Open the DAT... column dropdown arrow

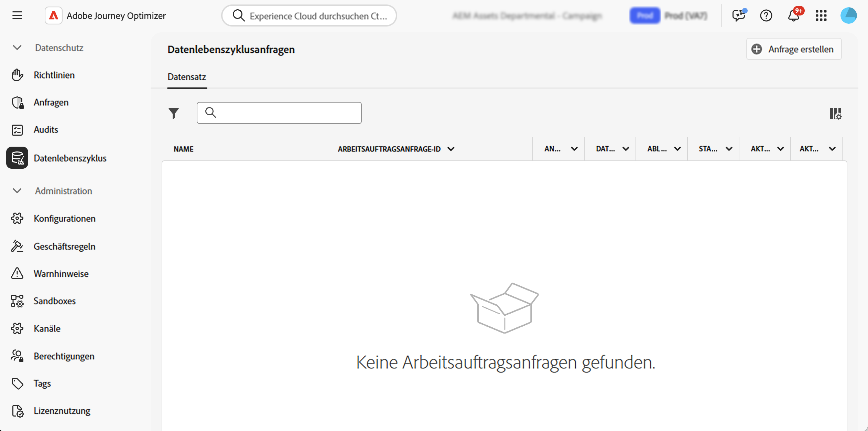(626, 149)
